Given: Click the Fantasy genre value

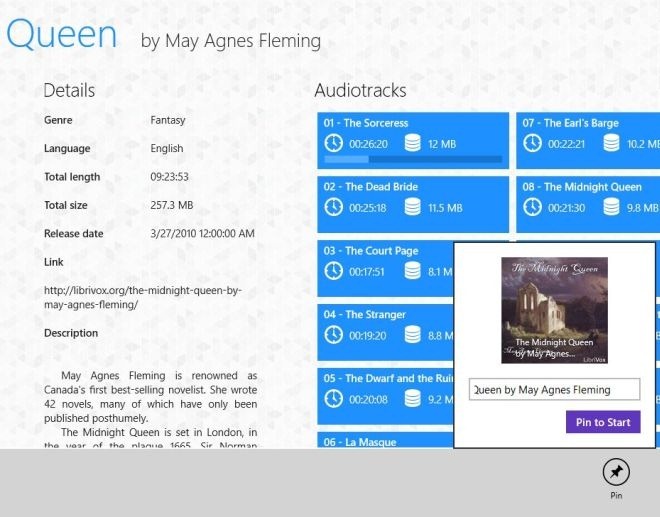Looking at the screenshot, I should click(168, 120).
